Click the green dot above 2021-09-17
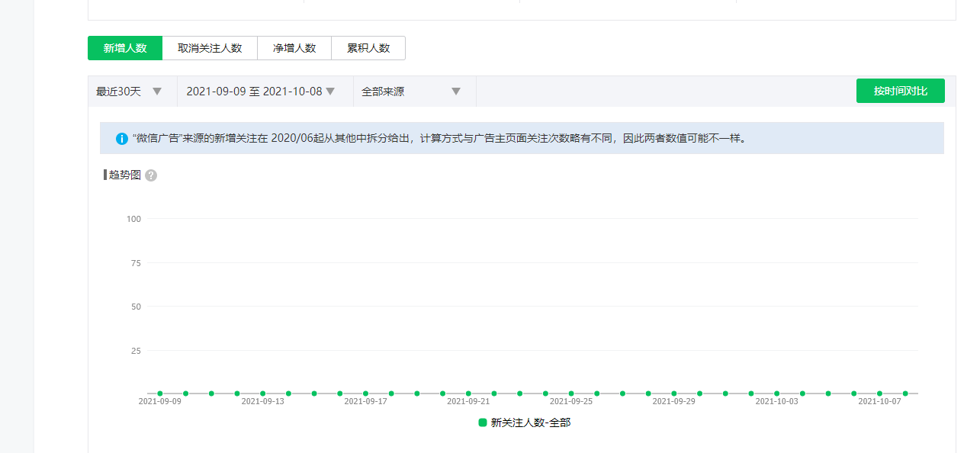Image resolution: width=980 pixels, height=453 pixels. (x=365, y=394)
